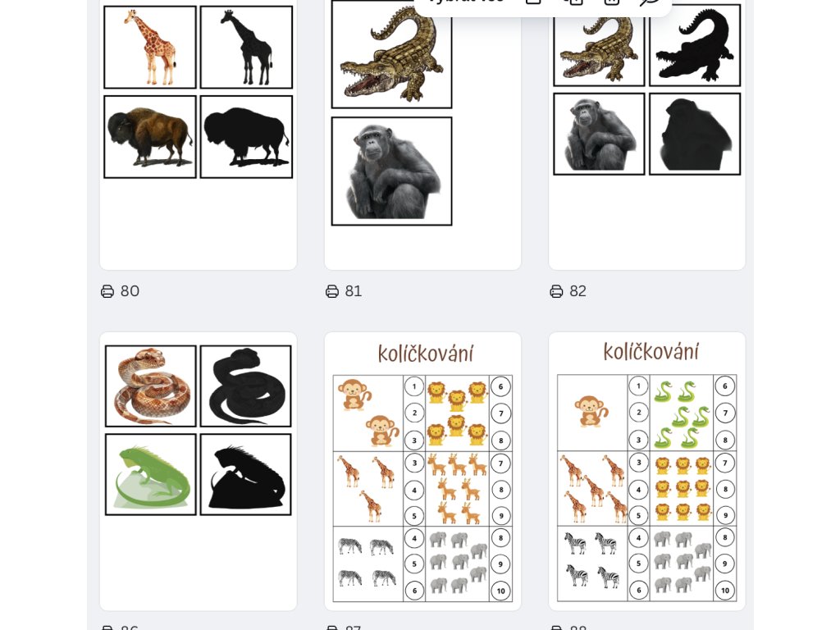Screen dimensions: 840x630
Task: Open kolíčkování page 87 with two monkeys
Action: 422,472
